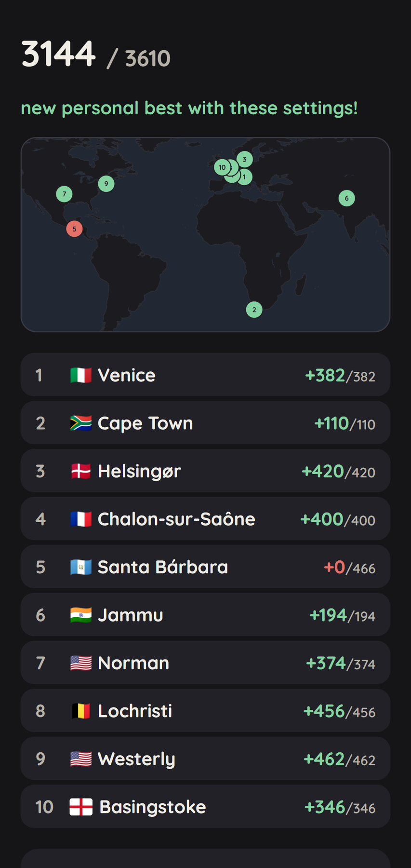Select the Cape Town result row
This screenshot has height=868, width=411.
pos(205,423)
